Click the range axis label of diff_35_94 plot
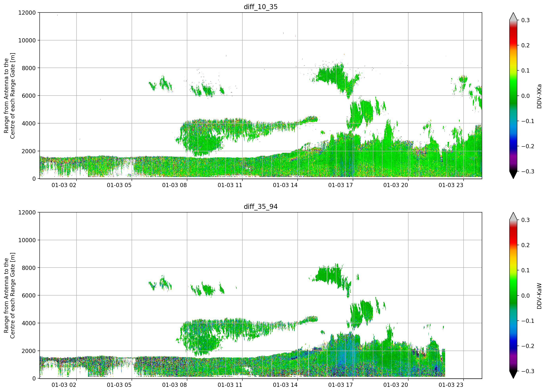The width and height of the screenshot is (546, 392). click(9, 295)
